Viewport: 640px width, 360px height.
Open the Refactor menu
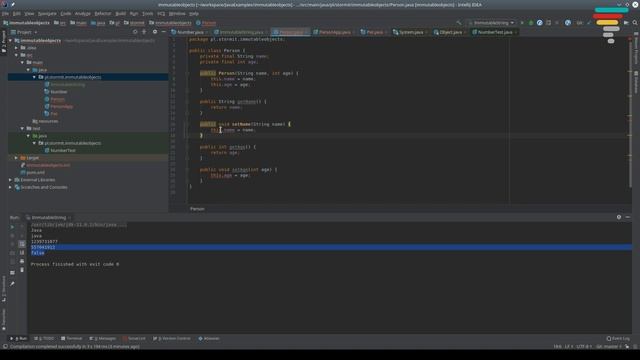click(x=103, y=13)
